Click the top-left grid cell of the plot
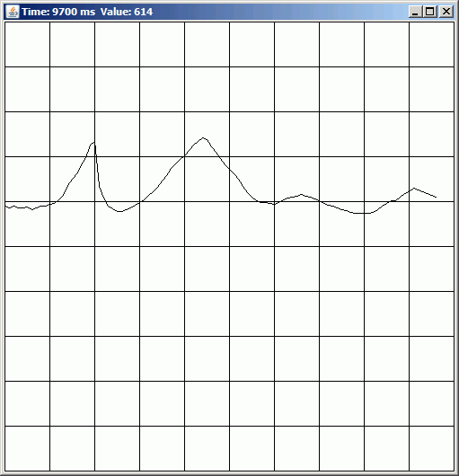Screen dimensions: 459x476 [27, 44]
